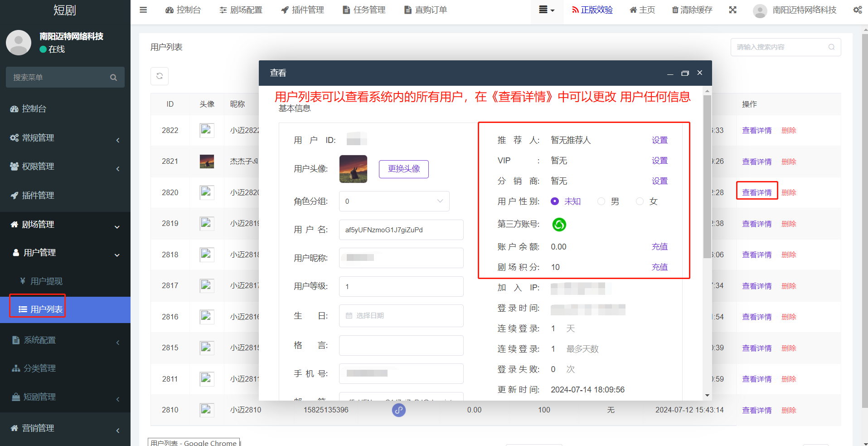
Task: Click search magnifier icon in user list
Action: click(x=831, y=47)
